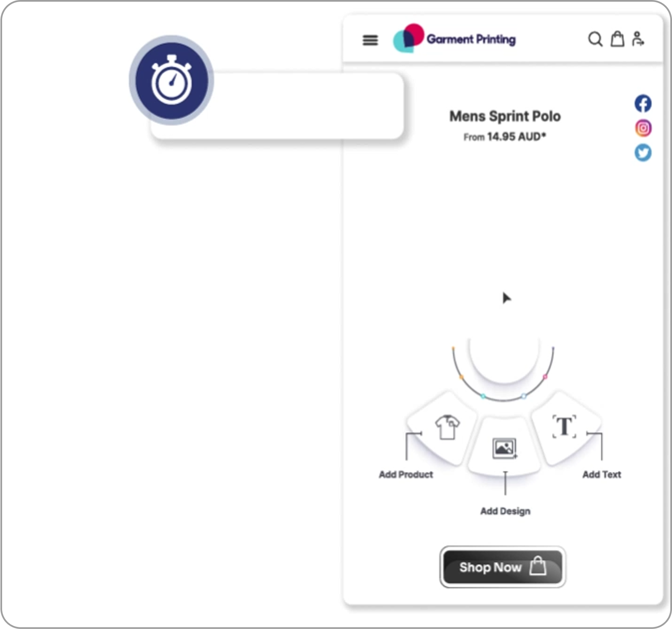
Task: Click the search magnifier icon
Action: click(595, 39)
